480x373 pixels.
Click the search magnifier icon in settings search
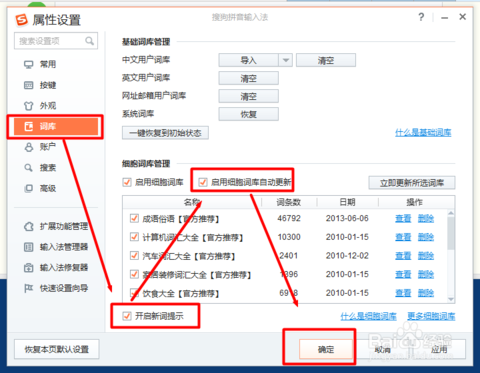[89, 41]
